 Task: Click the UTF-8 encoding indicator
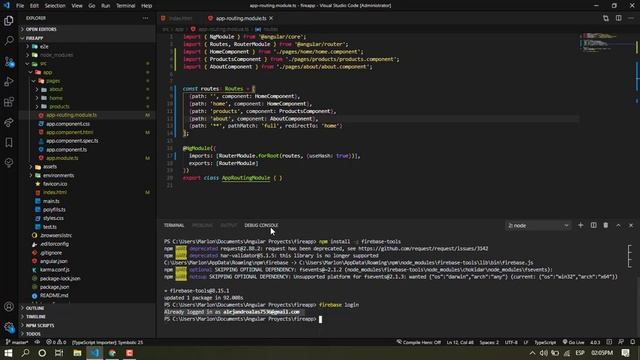(511, 342)
